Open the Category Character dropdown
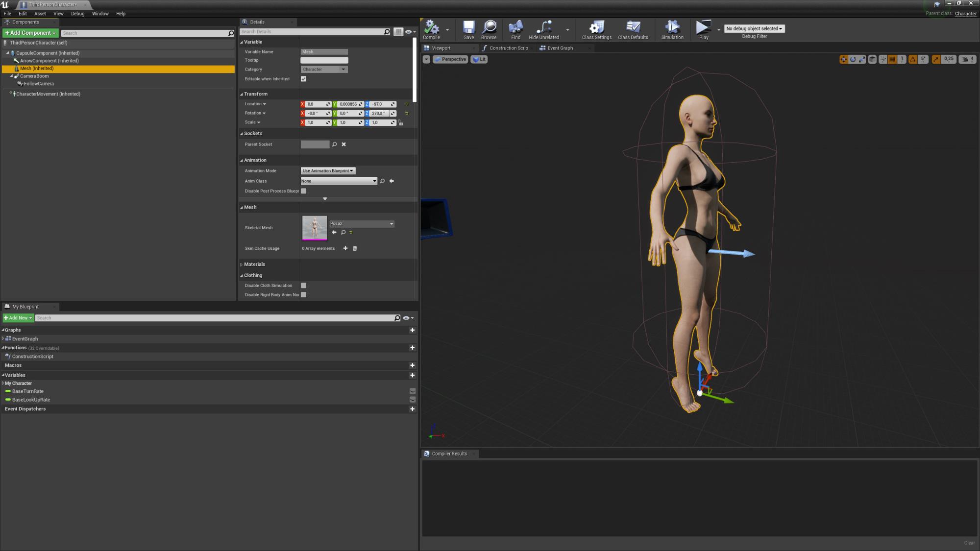Screen dimensions: 980x551 coord(324,70)
